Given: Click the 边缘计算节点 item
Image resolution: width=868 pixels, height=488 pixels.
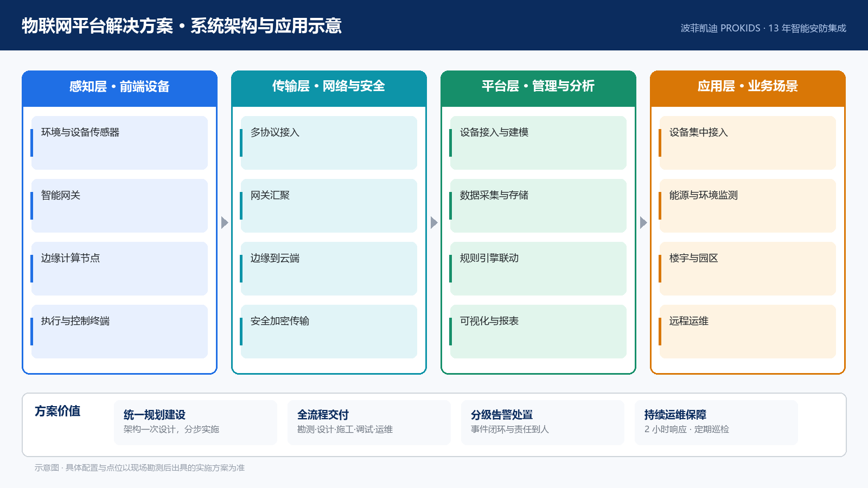Looking at the screenshot, I should (119, 268).
